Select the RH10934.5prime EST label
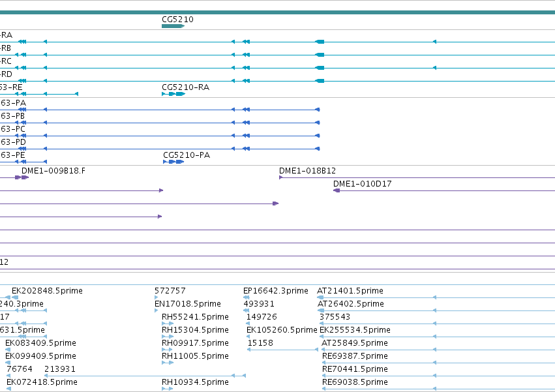The image size is (555, 392). pos(195,382)
